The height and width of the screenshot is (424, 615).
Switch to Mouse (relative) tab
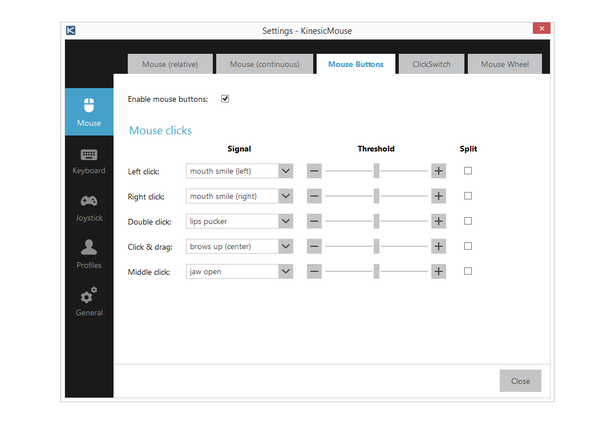(x=170, y=64)
